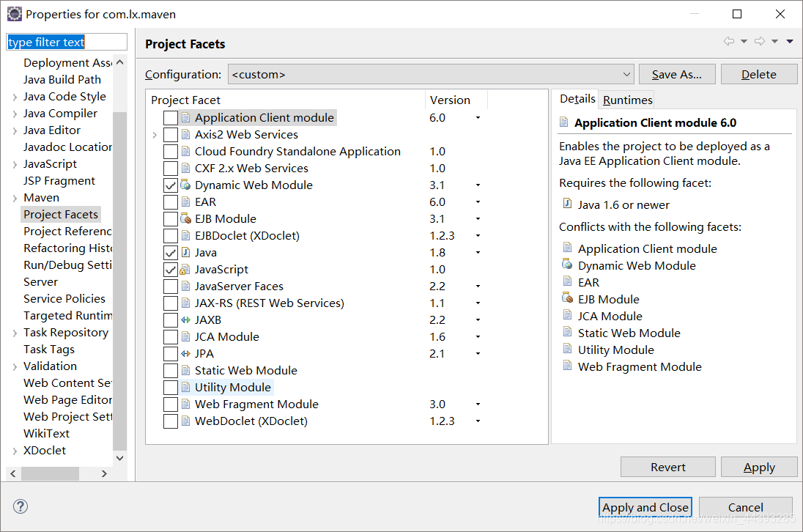Image resolution: width=803 pixels, height=532 pixels.
Task: Click the Java facet icon in list
Action: (185, 252)
